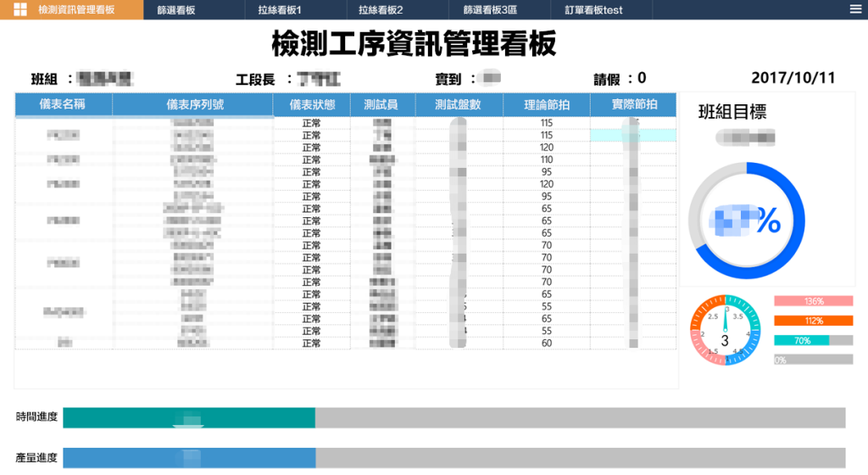
Task: Click the 實到 label
Action: coord(448,80)
